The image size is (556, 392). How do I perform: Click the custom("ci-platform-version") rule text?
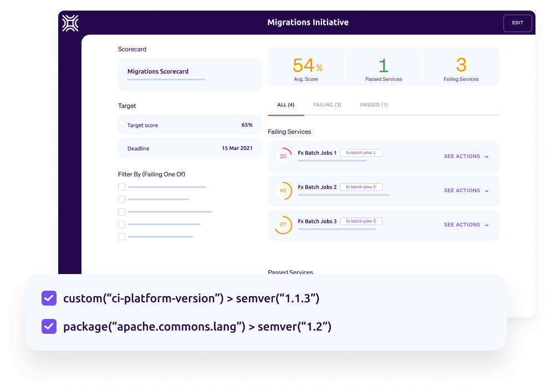click(x=191, y=298)
